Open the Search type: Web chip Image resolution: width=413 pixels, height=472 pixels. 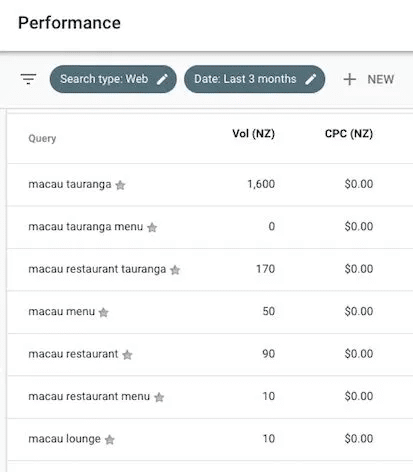[113, 79]
